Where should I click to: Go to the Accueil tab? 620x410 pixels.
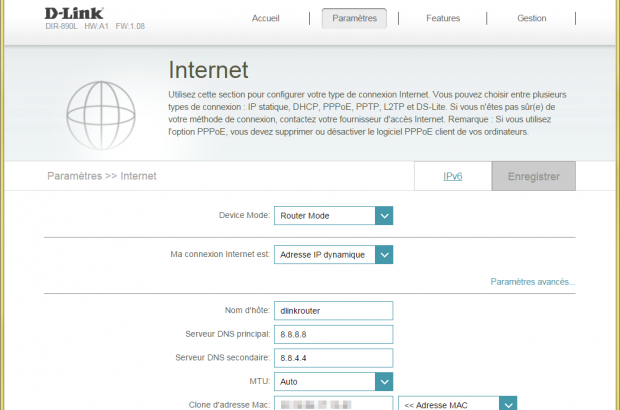tap(265, 18)
